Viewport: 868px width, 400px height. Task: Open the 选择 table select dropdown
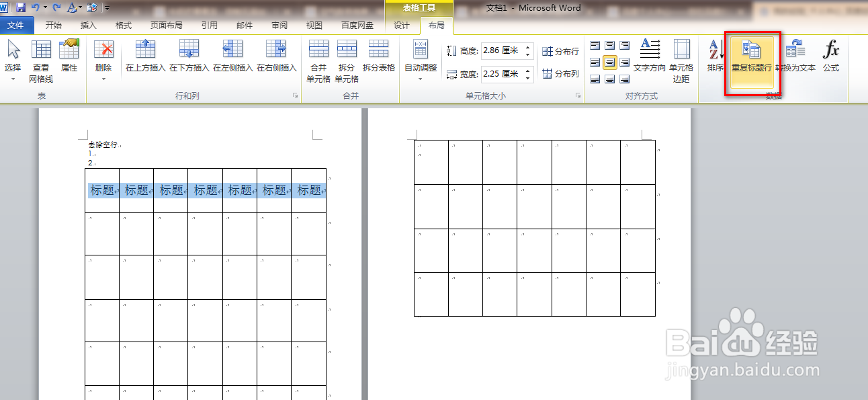pos(13,61)
